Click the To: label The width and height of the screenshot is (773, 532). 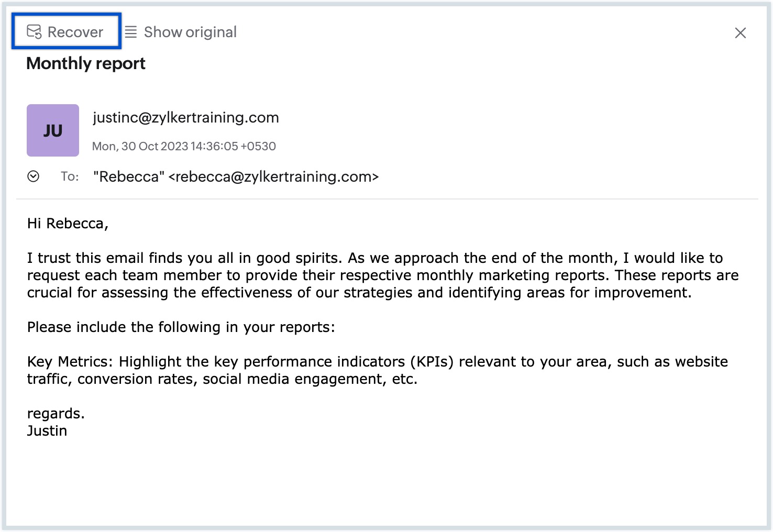[x=70, y=176]
